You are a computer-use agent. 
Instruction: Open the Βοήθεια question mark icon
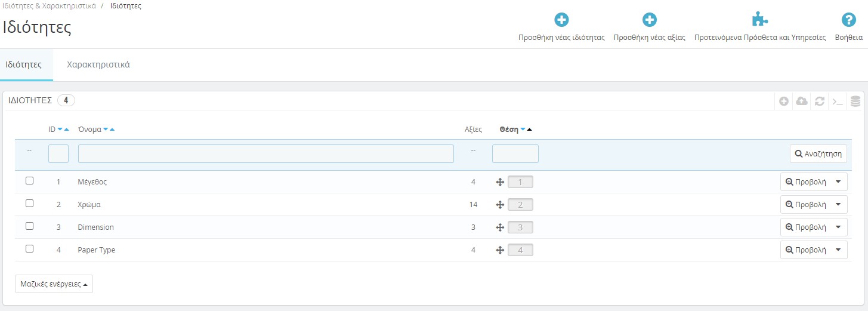[x=848, y=20]
